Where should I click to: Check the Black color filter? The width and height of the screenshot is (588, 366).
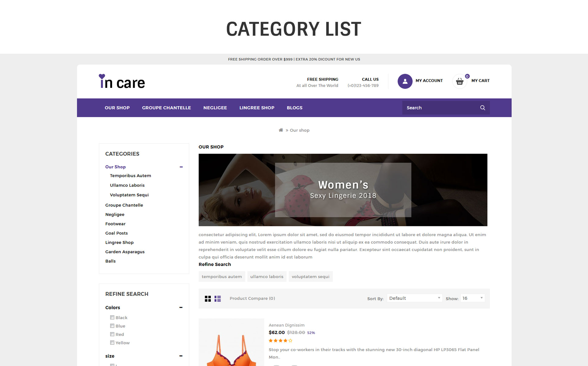pos(112,318)
